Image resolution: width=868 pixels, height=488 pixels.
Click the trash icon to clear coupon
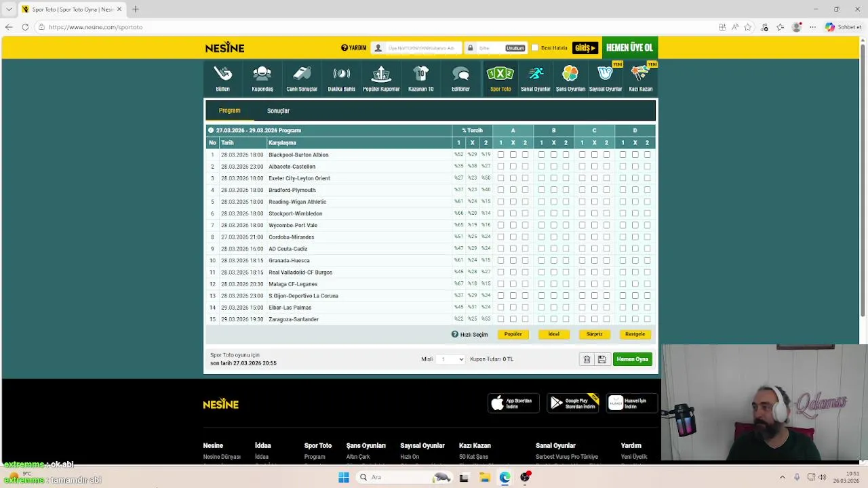(x=587, y=359)
